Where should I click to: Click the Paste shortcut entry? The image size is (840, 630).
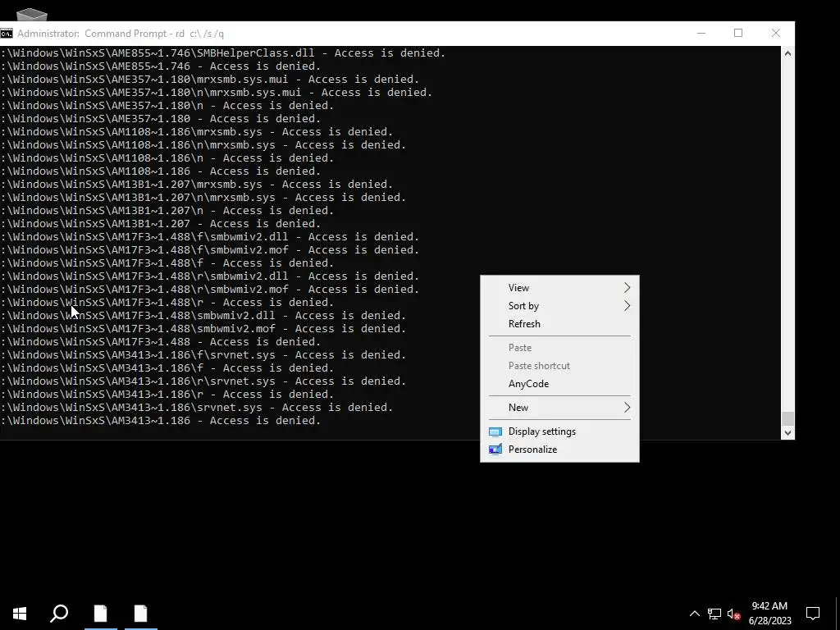tap(559, 366)
